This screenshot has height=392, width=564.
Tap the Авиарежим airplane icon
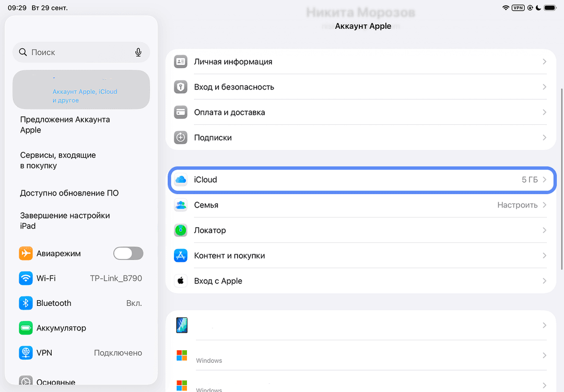coord(26,254)
